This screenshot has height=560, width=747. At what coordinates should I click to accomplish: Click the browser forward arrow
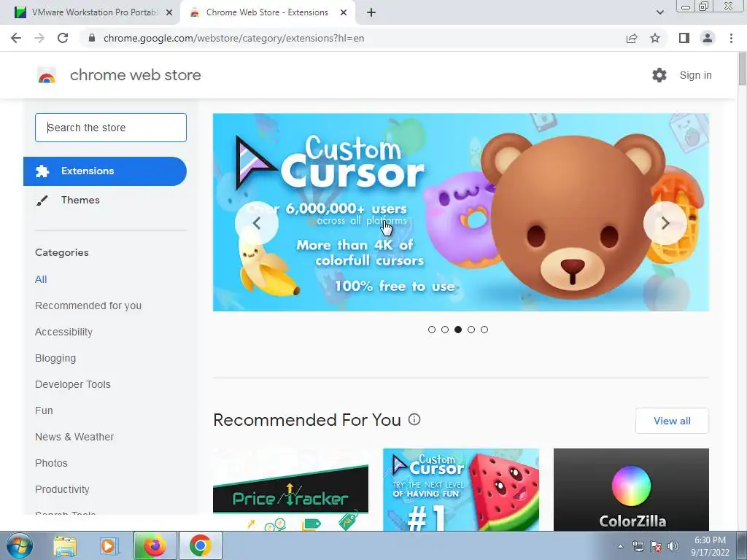tap(39, 38)
